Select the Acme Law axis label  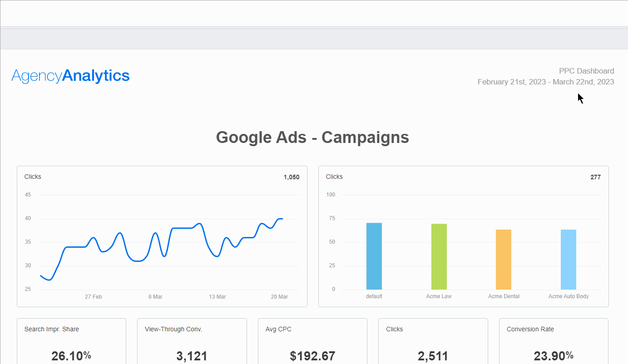click(439, 296)
